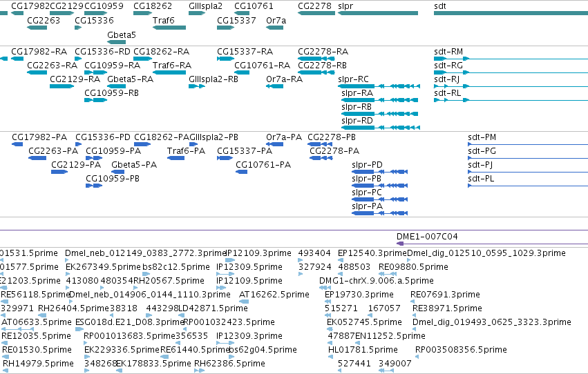Click the CG15336 gene label
The width and height of the screenshot is (588, 374).
click(94, 20)
